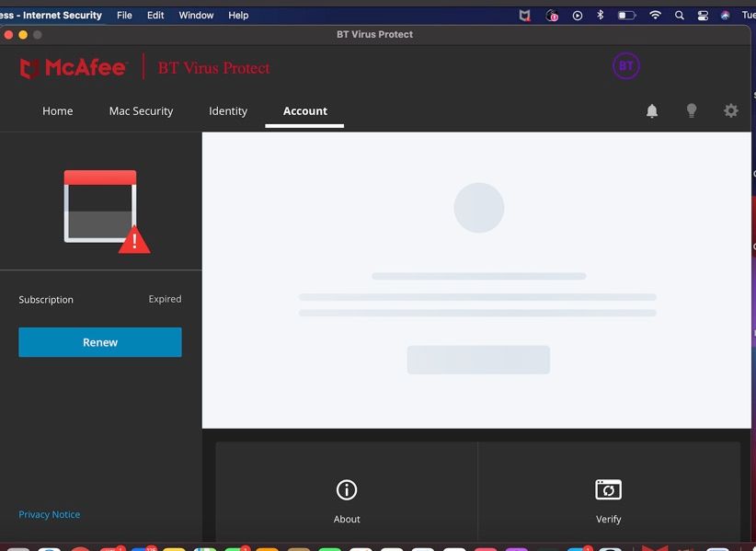This screenshot has height=551, width=756.
Task: Click the purple BT logo
Action: coord(626,66)
